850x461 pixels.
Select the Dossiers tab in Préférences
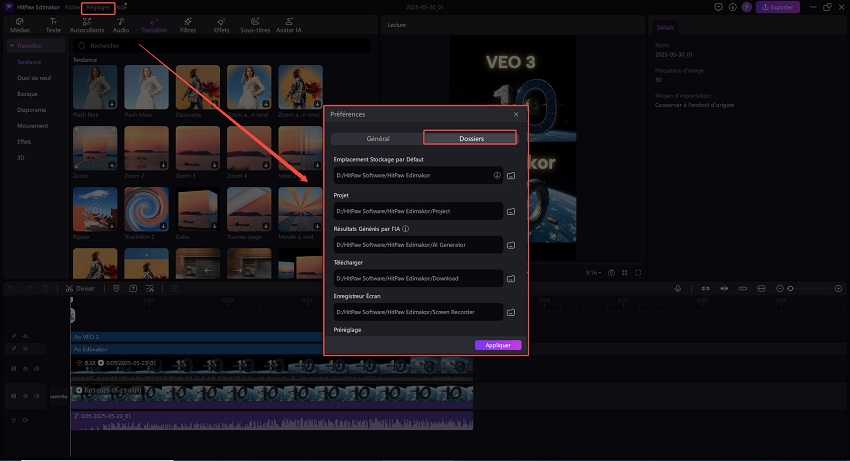coord(471,138)
